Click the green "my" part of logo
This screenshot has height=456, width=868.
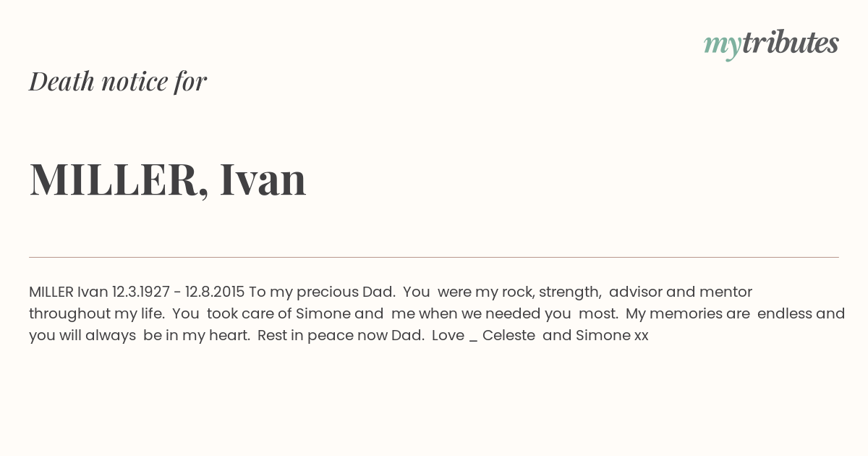722,46
